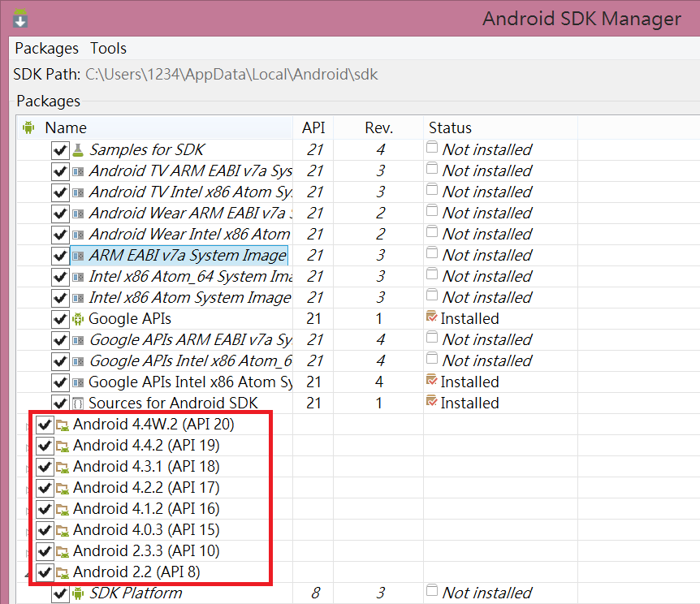Uncheck Android Wear ARM EABI v7a checkbox
700x604 pixels.
[x=60, y=214]
